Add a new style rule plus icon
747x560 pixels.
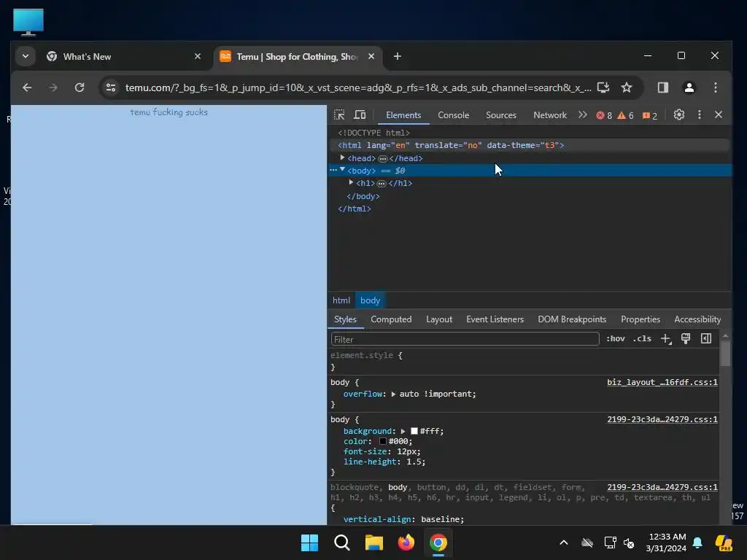point(665,338)
